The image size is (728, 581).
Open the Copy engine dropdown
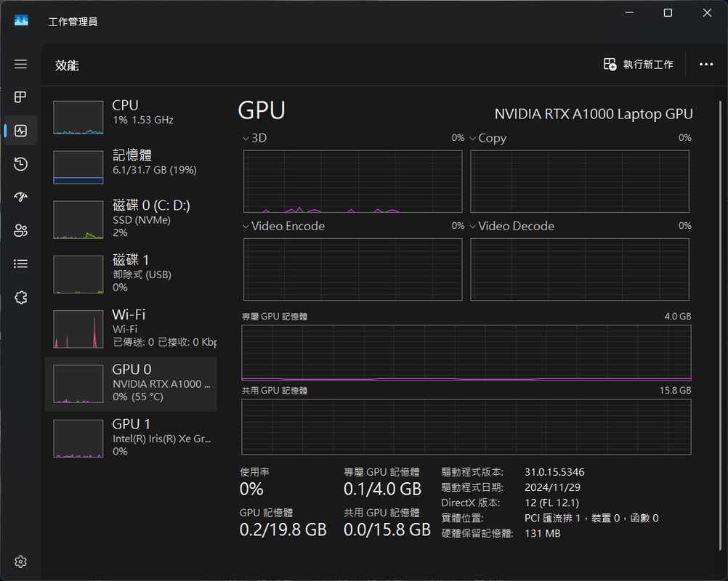(488, 138)
